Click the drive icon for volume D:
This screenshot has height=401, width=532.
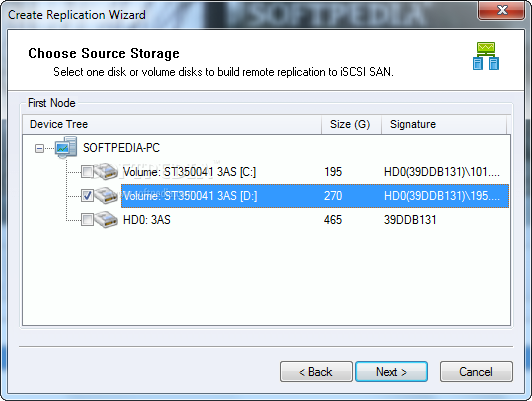point(107,196)
